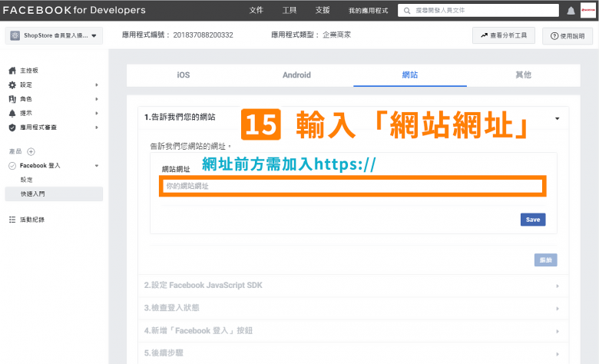The image size is (599, 364).
Task: Open 設定 under Facebook 登入
Action: [26, 180]
